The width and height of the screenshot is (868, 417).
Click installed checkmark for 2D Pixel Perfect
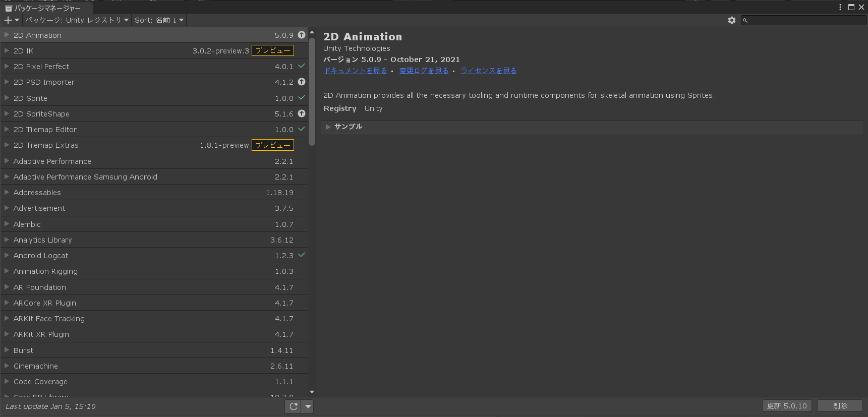click(x=302, y=66)
